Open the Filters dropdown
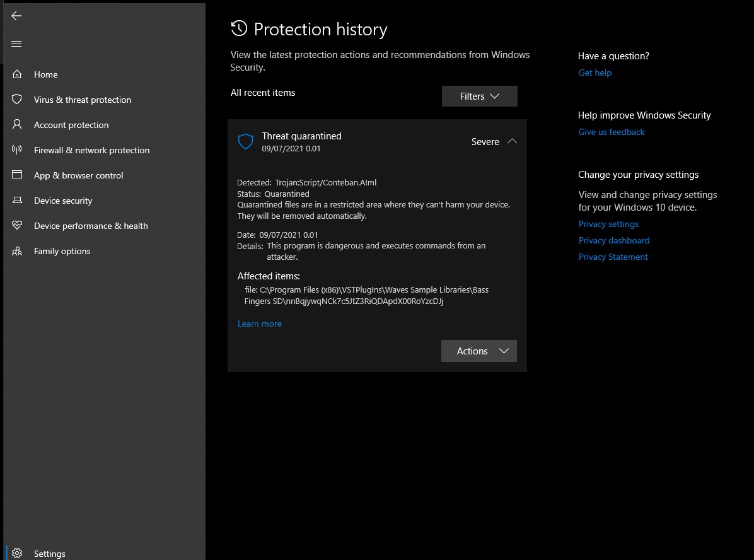 coord(479,96)
